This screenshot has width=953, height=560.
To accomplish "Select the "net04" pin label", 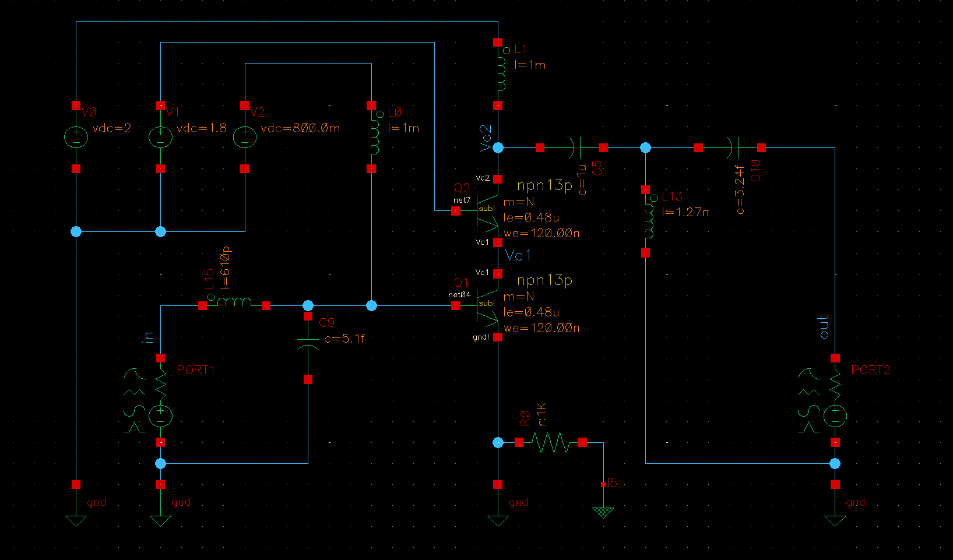I will [459, 295].
